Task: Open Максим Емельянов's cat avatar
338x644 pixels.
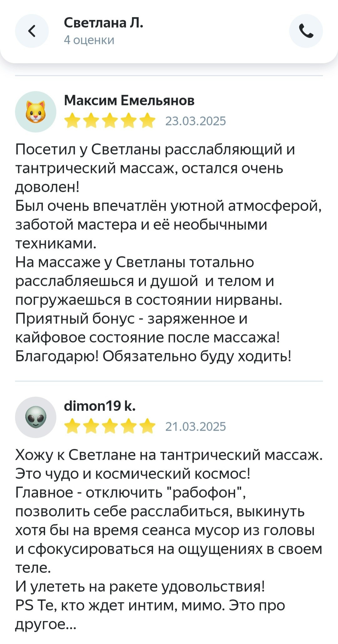Action: [x=36, y=112]
